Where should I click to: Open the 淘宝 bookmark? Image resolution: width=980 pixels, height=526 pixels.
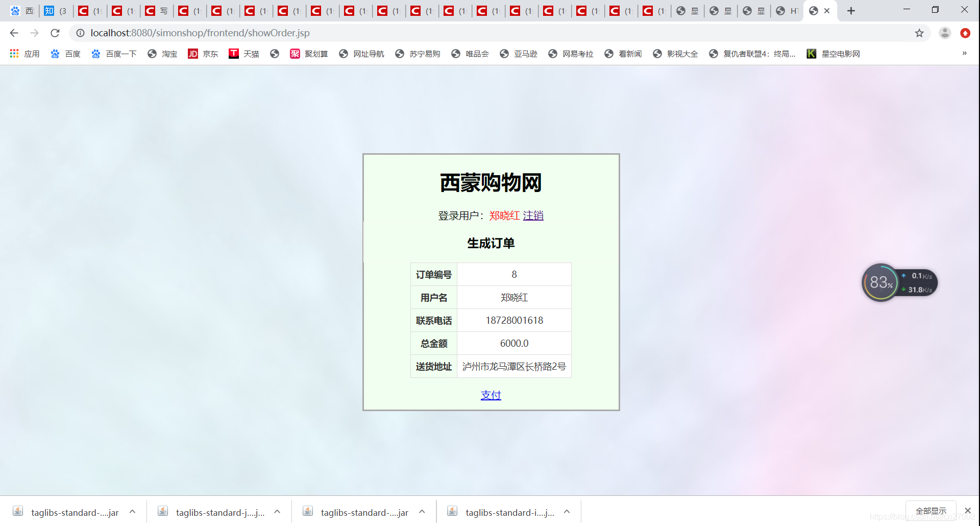(162, 54)
